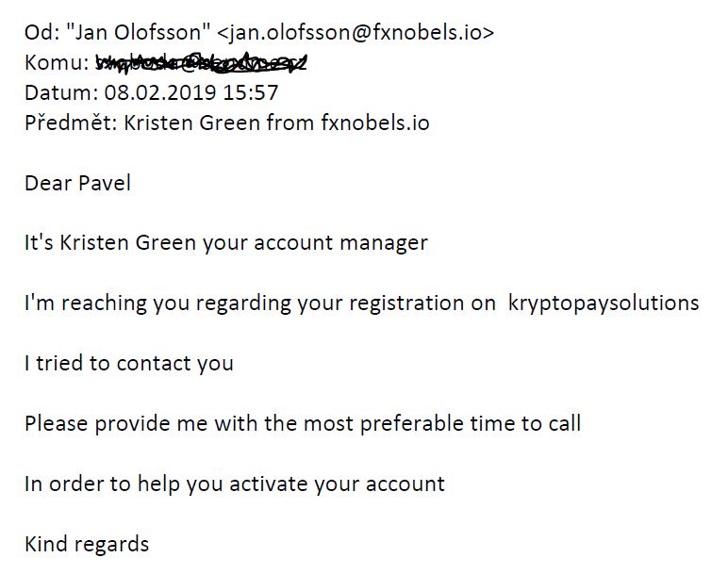The width and height of the screenshot is (728, 574).
Task: Click the words "account manager"
Action: (x=340, y=243)
